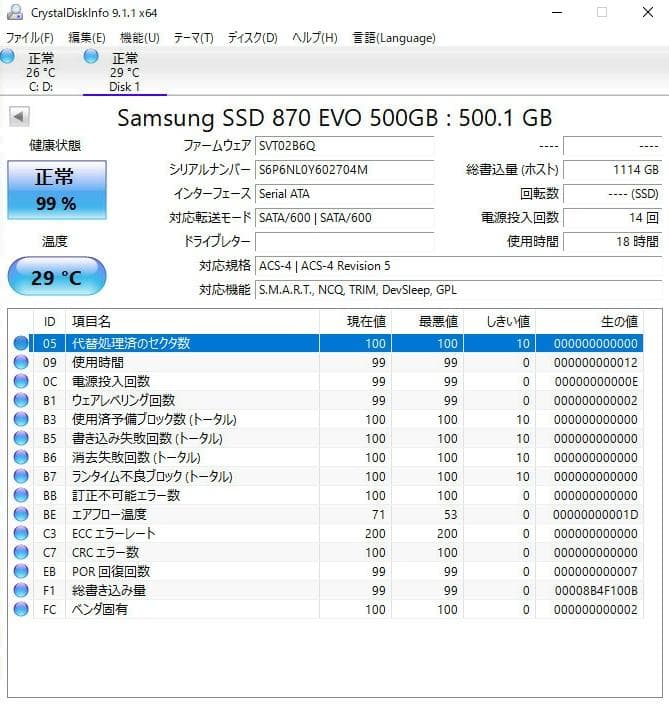Viewport: 669px width, 704px height.
Task: Click status orb of row B3 使用済予備ブロック数
Action: point(21,419)
